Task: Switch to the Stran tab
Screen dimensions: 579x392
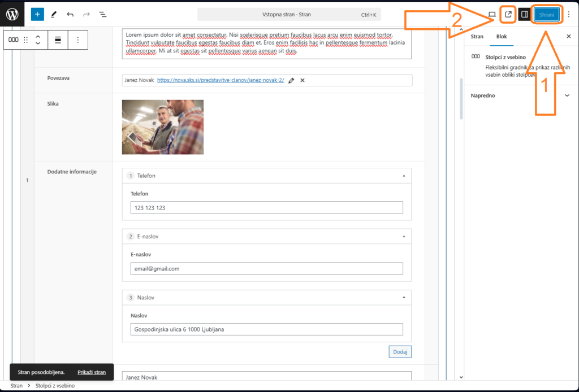Action: point(477,36)
